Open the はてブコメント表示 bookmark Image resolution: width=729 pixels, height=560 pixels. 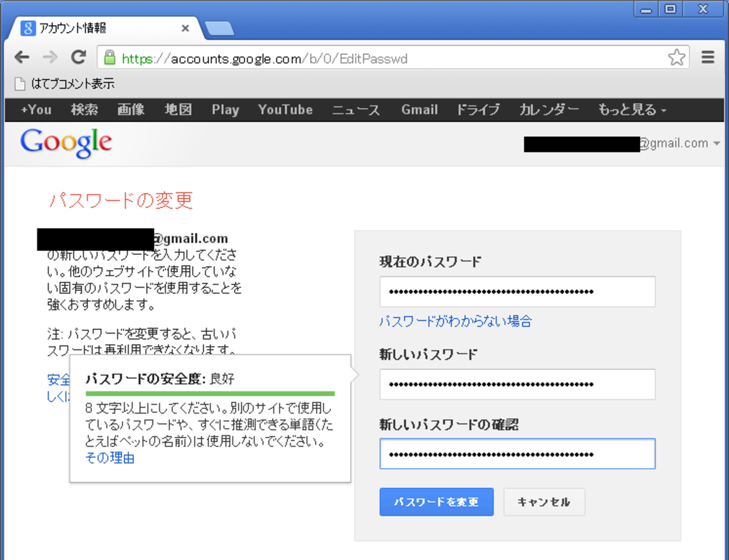click(64, 84)
